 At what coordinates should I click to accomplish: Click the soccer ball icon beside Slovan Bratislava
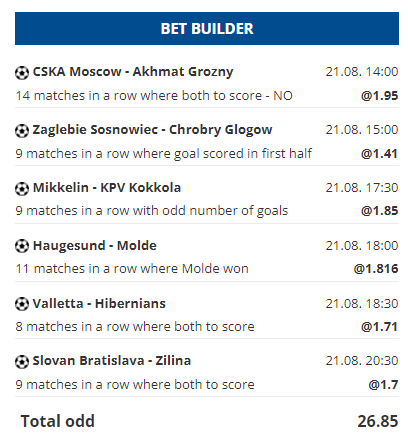coord(22,362)
